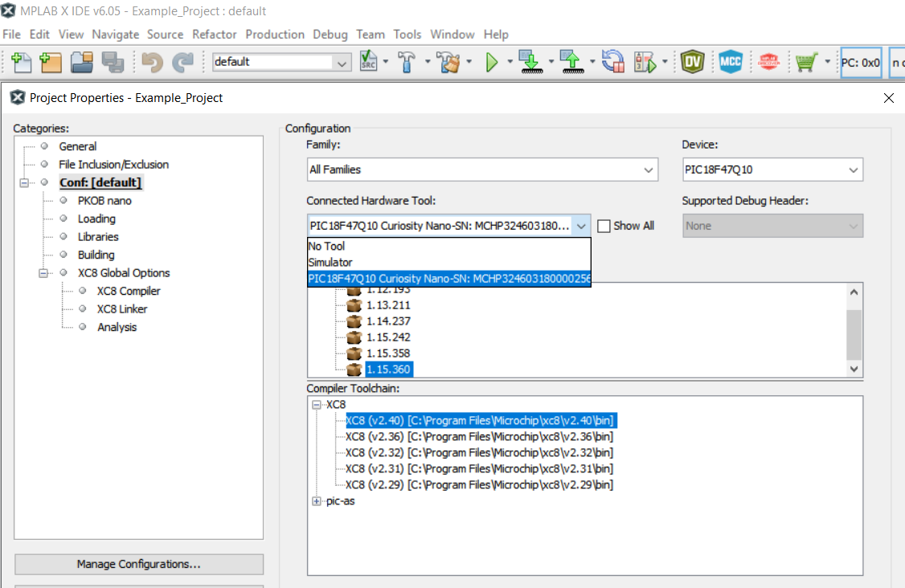Click the packs list scroll down arrow
905x588 pixels.
[x=854, y=370]
